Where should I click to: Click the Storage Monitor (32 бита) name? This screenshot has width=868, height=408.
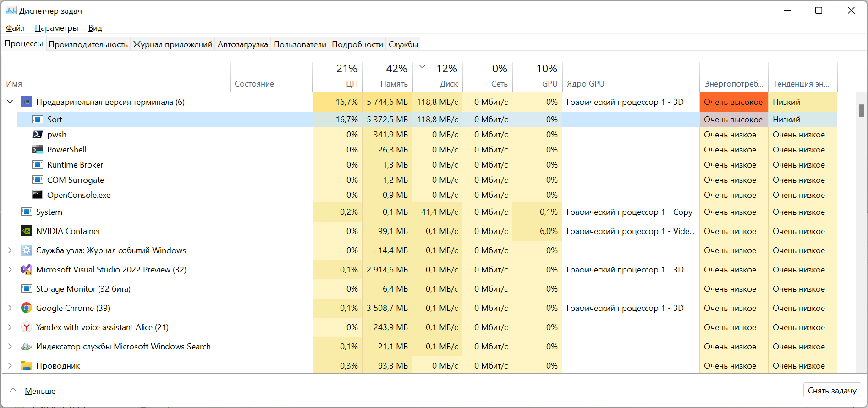tap(83, 288)
